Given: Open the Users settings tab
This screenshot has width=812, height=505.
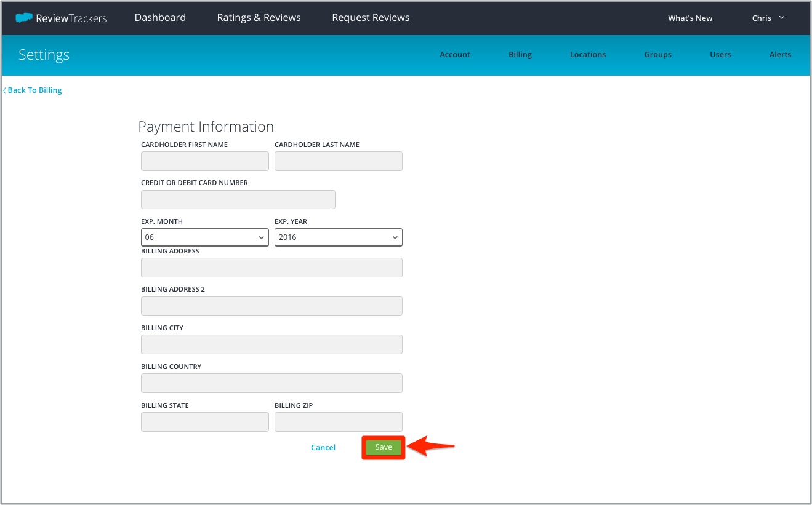Looking at the screenshot, I should click(720, 55).
